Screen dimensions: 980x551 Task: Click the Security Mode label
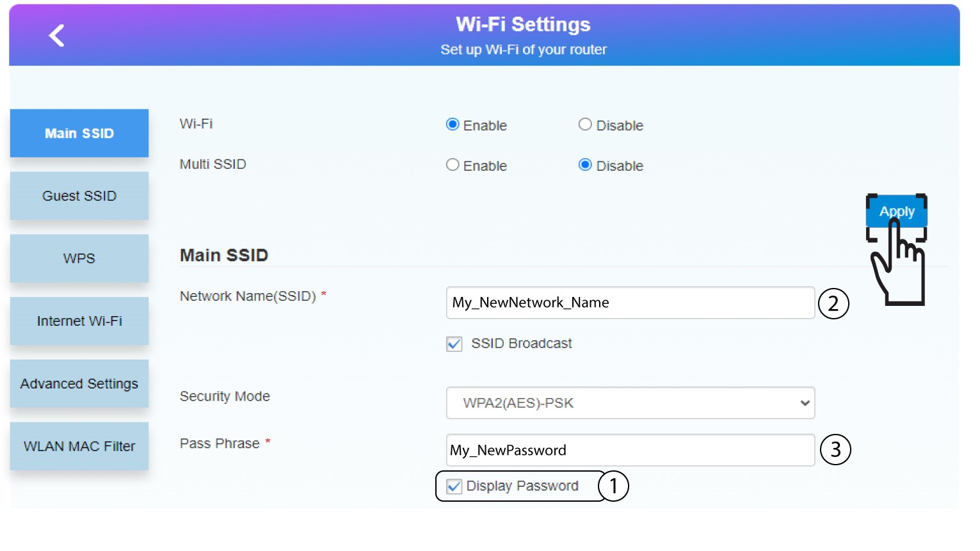click(225, 397)
